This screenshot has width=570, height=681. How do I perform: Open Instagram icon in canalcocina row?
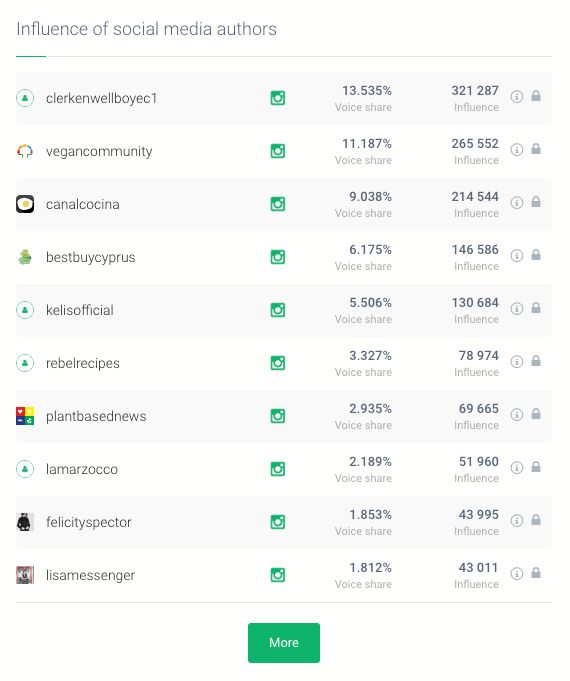(x=278, y=204)
